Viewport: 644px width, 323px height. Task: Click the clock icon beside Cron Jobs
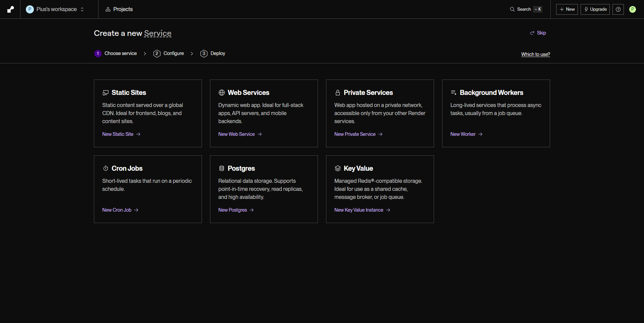pyautogui.click(x=106, y=168)
